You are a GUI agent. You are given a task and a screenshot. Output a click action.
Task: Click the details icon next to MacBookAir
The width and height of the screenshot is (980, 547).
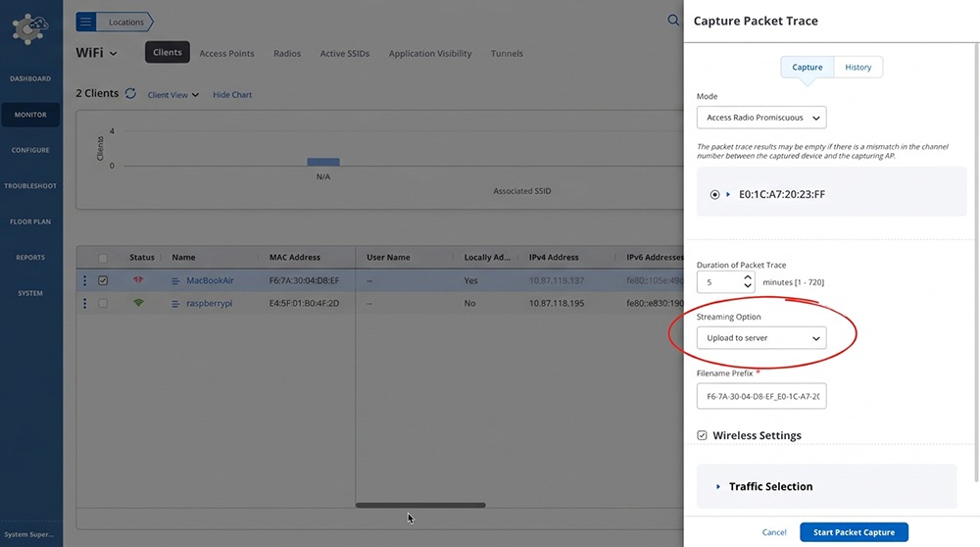(x=175, y=281)
